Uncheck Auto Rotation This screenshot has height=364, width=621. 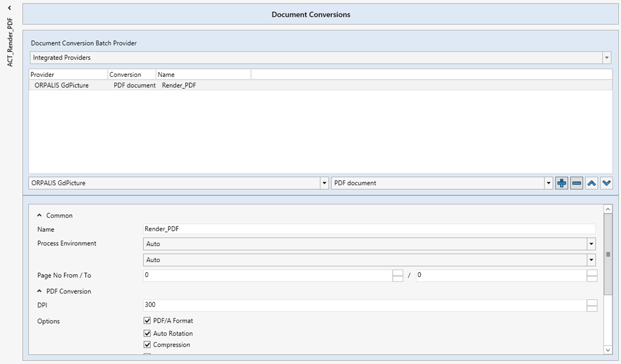(146, 332)
